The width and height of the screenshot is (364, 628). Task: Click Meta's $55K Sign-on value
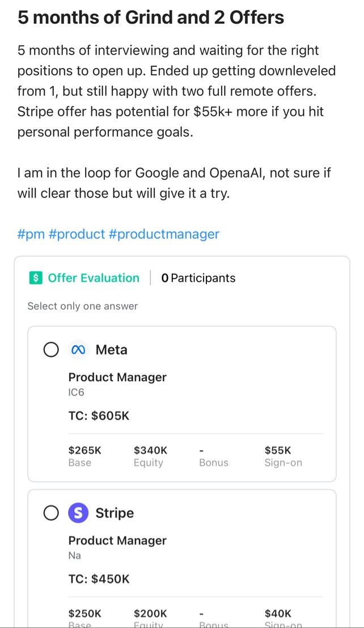(277, 450)
